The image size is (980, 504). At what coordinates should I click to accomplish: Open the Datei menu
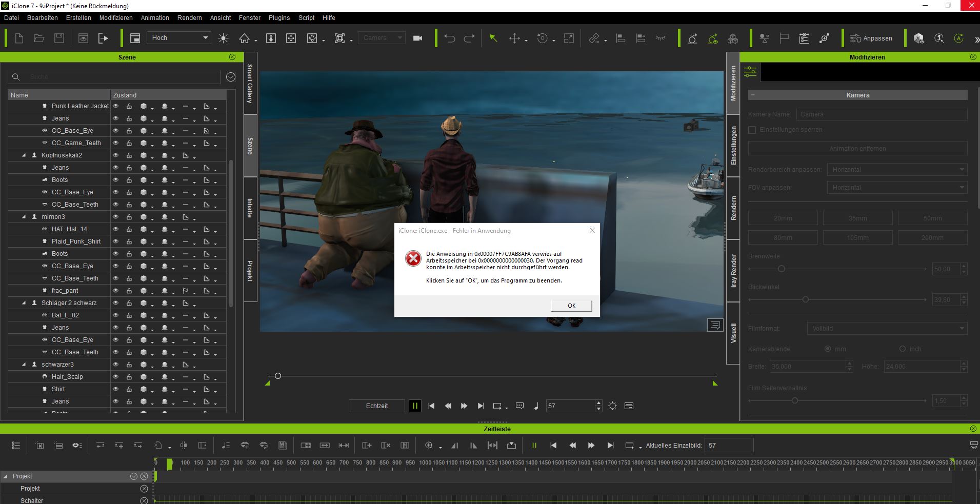(11, 17)
